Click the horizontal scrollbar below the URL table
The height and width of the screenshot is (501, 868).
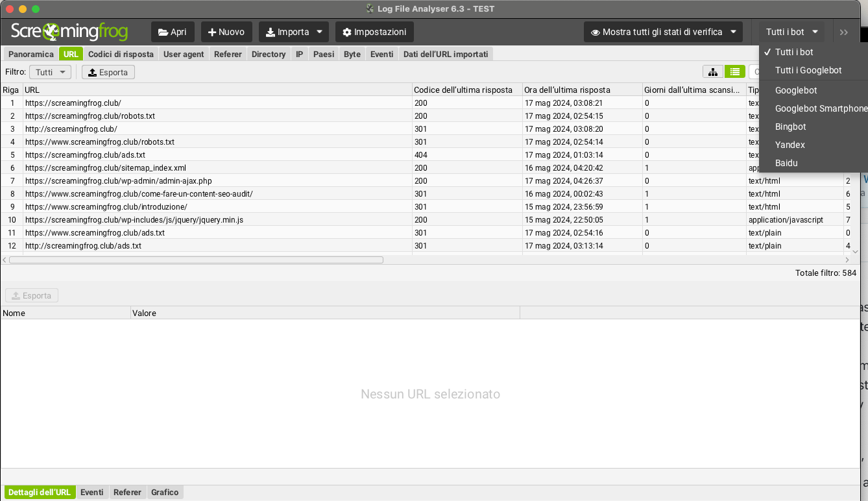pyautogui.click(x=195, y=259)
